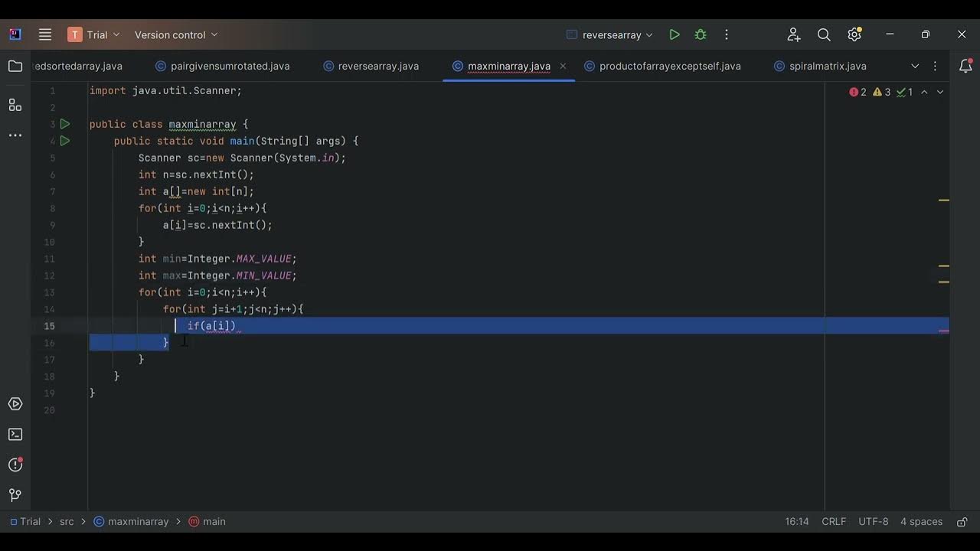Open the Services run tool window
This screenshot has width=980, height=551.
click(15, 404)
